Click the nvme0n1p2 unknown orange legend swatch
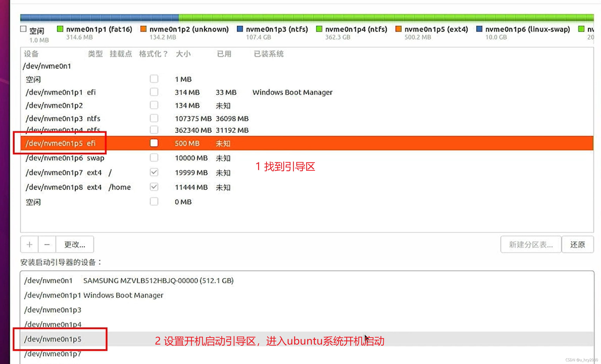The height and width of the screenshot is (364, 601). click(143, 29)
